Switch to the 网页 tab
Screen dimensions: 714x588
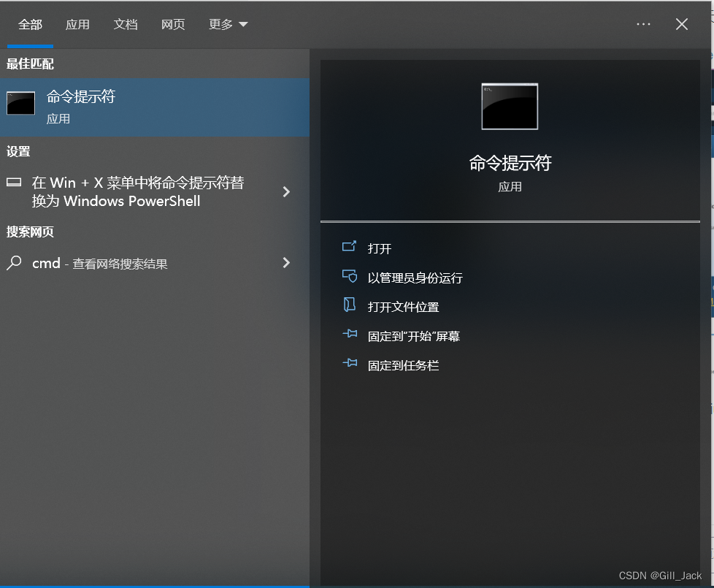[x=173, y=25]
